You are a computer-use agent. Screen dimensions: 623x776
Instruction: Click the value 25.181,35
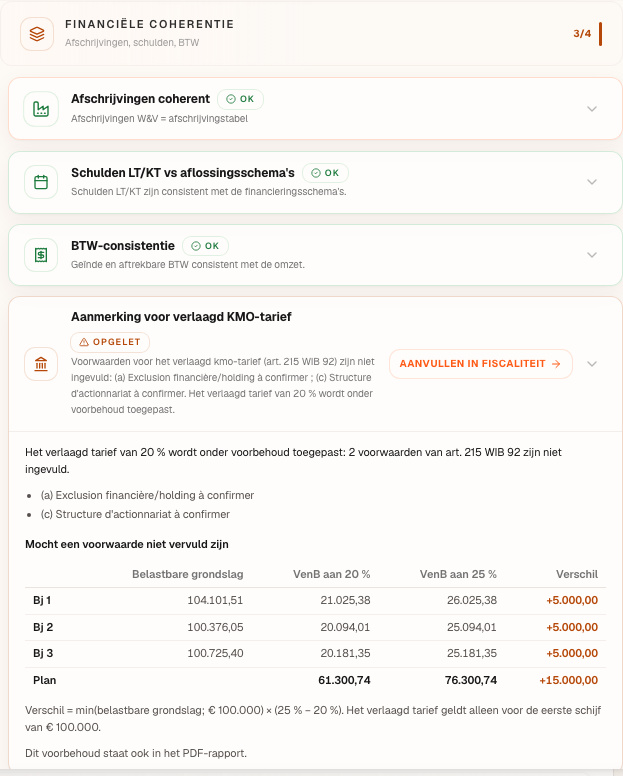(472, 654)
